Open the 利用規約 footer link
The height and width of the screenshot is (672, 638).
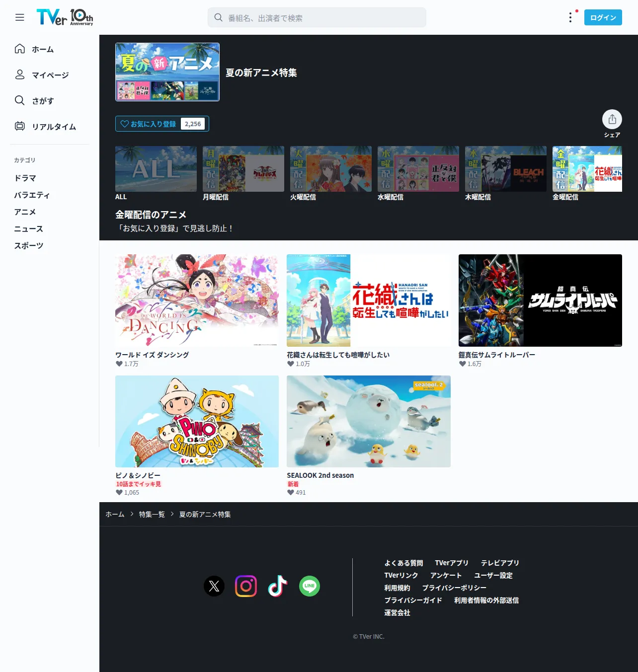[x=397, y=588]
